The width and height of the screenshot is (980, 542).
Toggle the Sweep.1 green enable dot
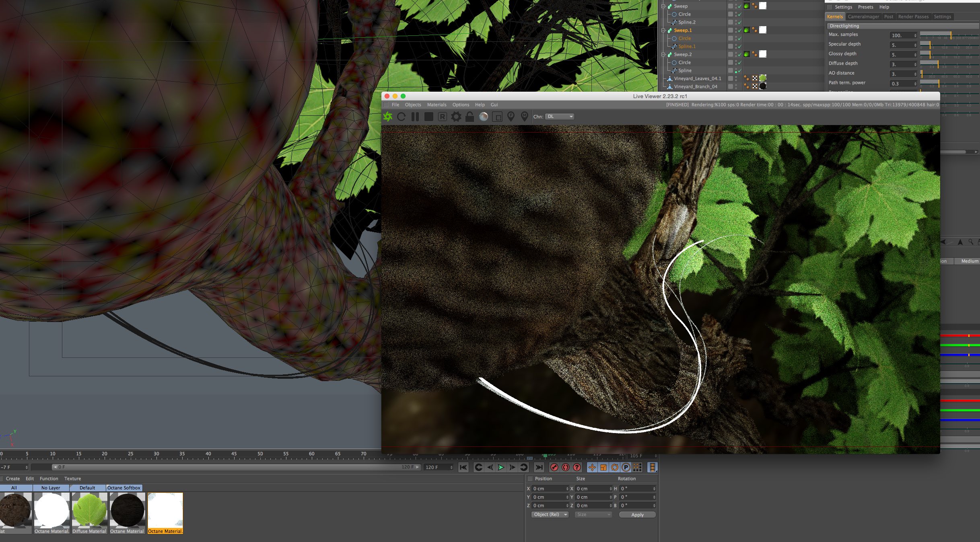[x=746, y=30]
